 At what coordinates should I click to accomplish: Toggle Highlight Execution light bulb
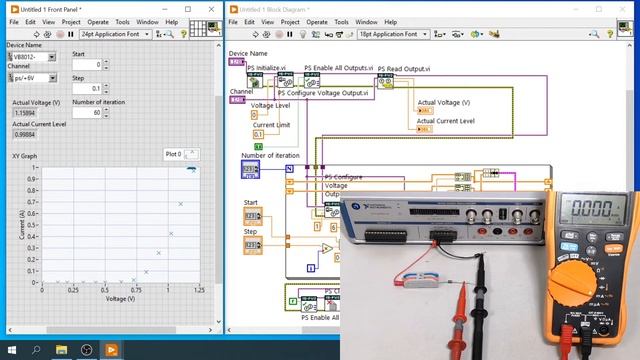[x=303, y=34]
